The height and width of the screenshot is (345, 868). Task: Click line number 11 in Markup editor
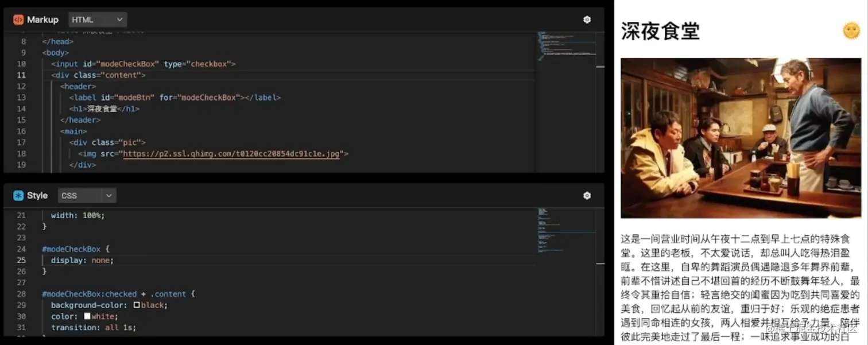coord(21,75)
